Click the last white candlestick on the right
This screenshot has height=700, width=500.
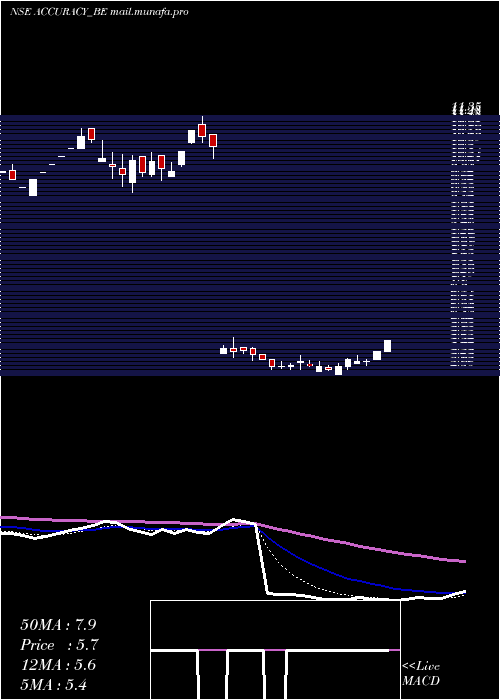(388, 346)
